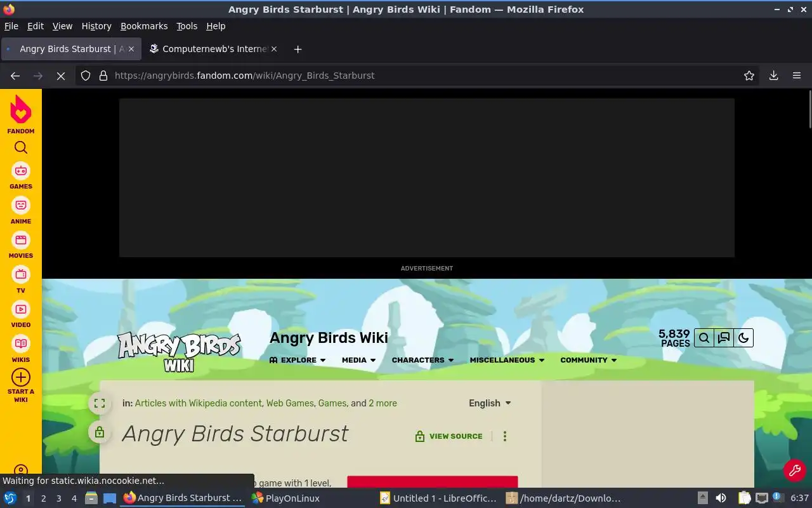Open the Tools menu
This screenshot has height=508, width=812.
click(x=187, y=26)
